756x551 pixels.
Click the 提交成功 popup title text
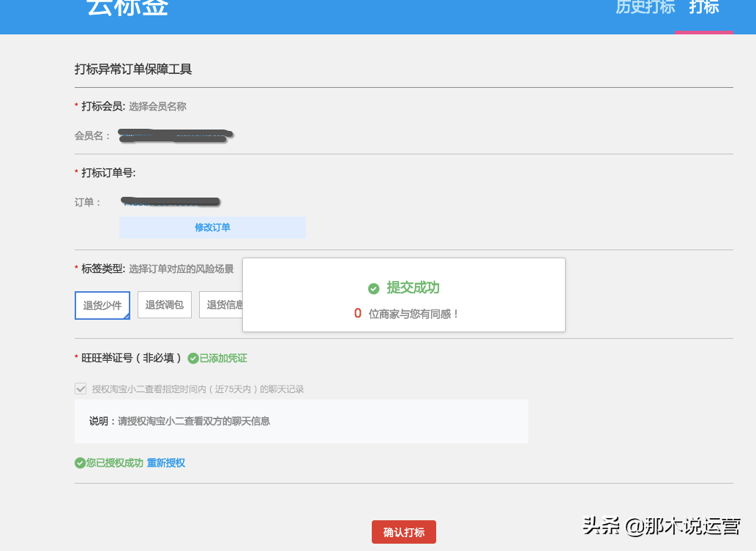click(x=413, y=288)
